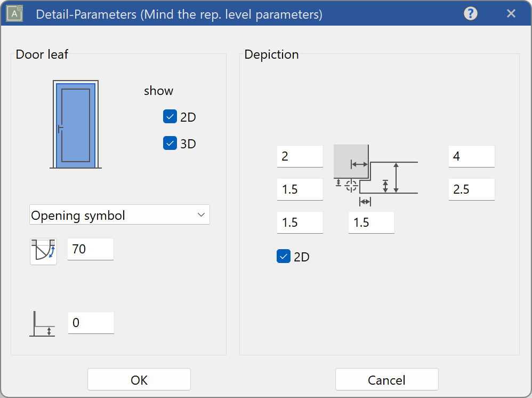
Task: Uncheck the Door leaf show 2D checkbox
Action: pos(170,116)
